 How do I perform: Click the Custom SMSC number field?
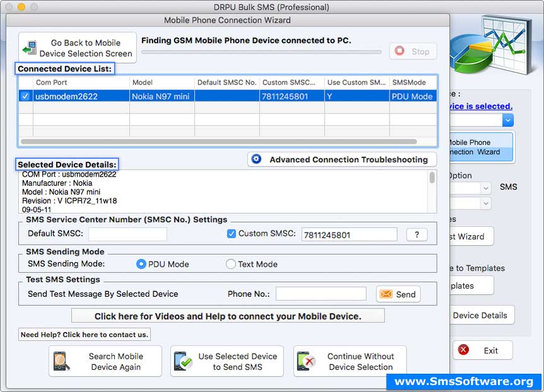[349, 234]
